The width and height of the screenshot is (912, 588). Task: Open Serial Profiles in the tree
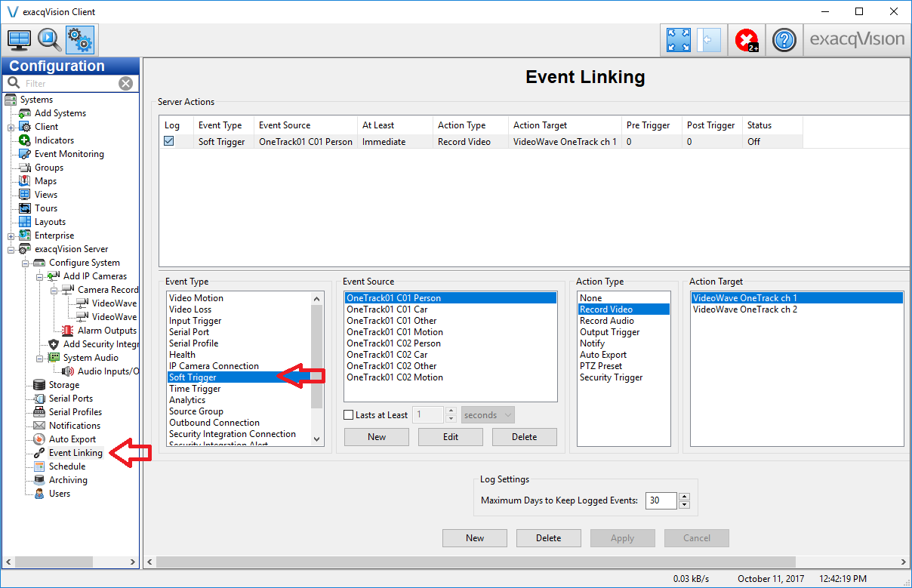[75, 412]
